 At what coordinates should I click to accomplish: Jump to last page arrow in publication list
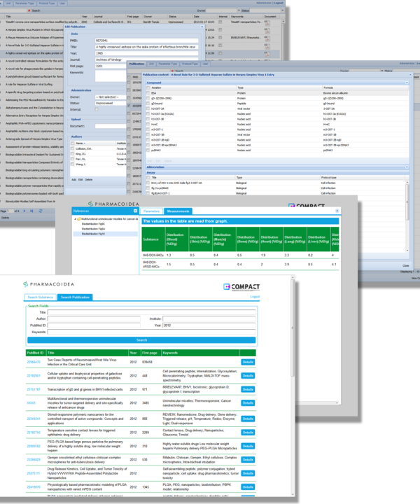pos(31,211)
